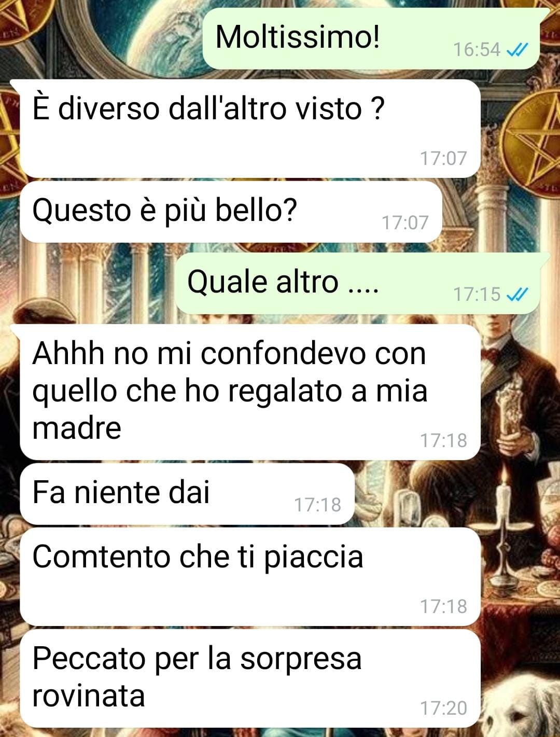Tap the 17:20 timestamp on last message

click(x=443, y=708)
